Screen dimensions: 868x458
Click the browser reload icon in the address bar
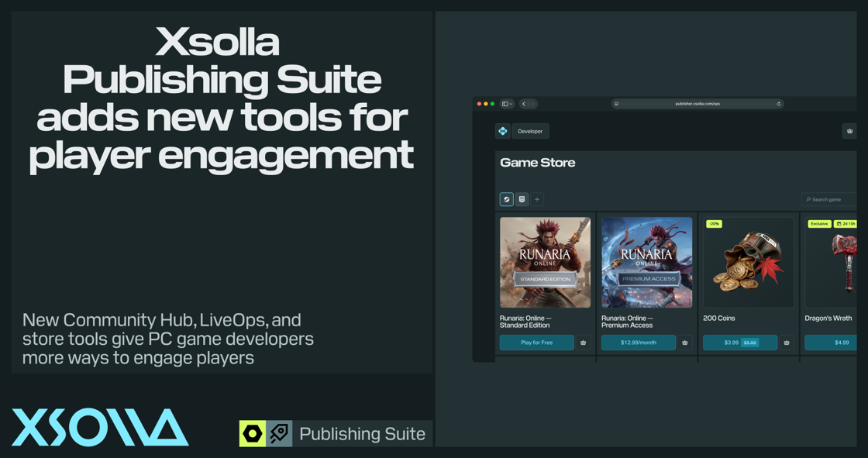click(x=778, y=104)
